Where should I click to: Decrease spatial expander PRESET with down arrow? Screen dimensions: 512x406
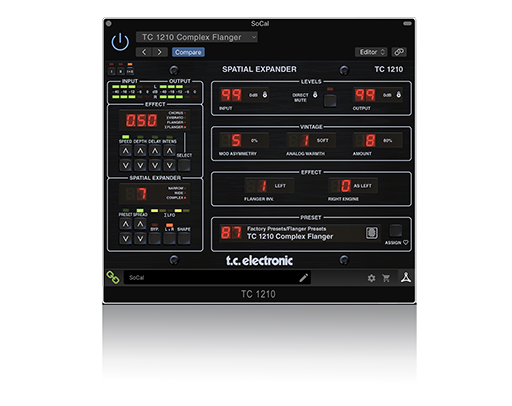[x=125, y=238]
